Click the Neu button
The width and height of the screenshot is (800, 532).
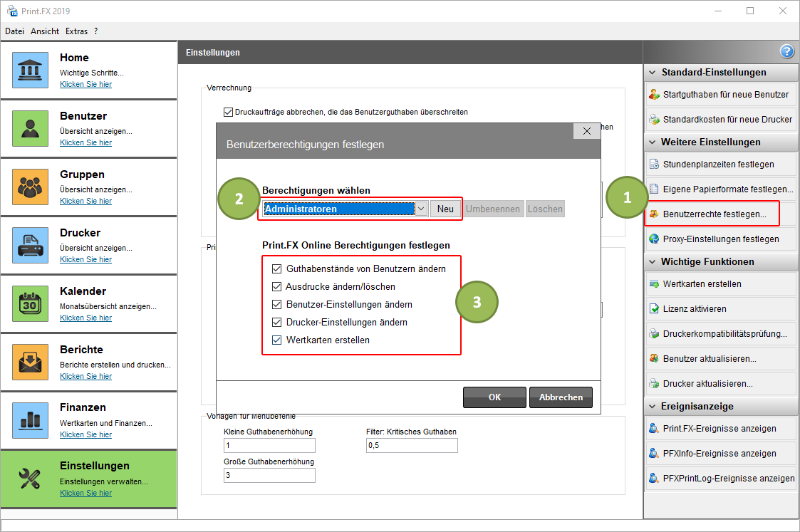(445, 209)
